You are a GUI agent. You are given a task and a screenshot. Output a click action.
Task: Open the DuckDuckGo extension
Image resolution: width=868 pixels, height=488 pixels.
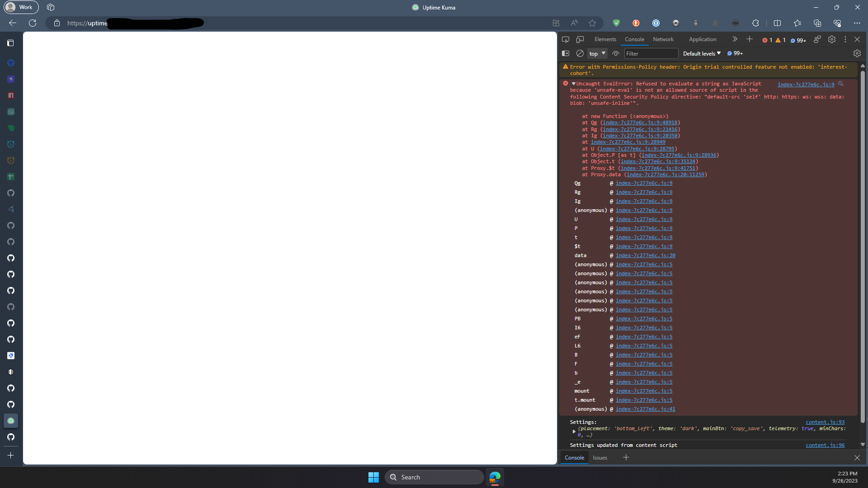[636, 23]
